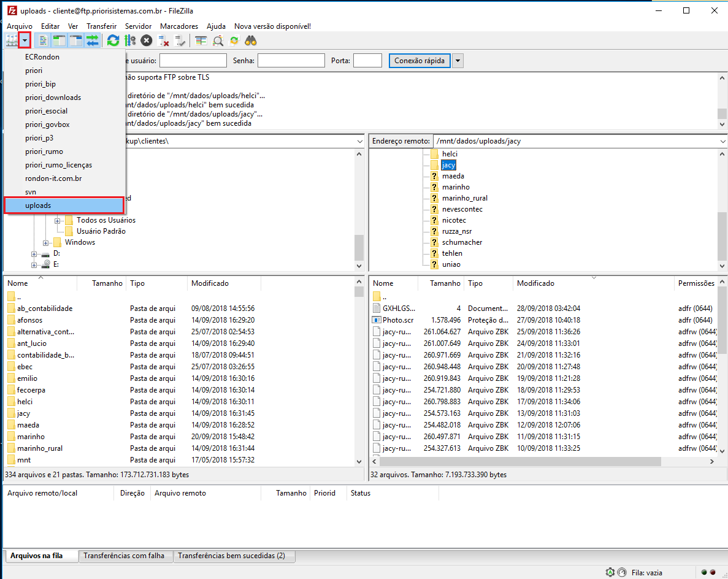This screenshot has height=579, width=728.
Task: Choose the uploads site entry
Action: (64, 205)
